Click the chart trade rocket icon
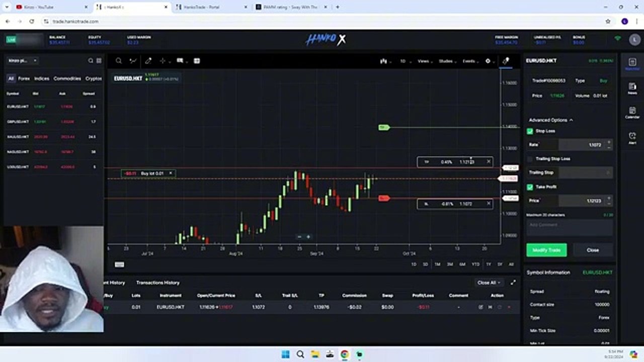The height and width of the screenshot is (362, 644). 506,61
